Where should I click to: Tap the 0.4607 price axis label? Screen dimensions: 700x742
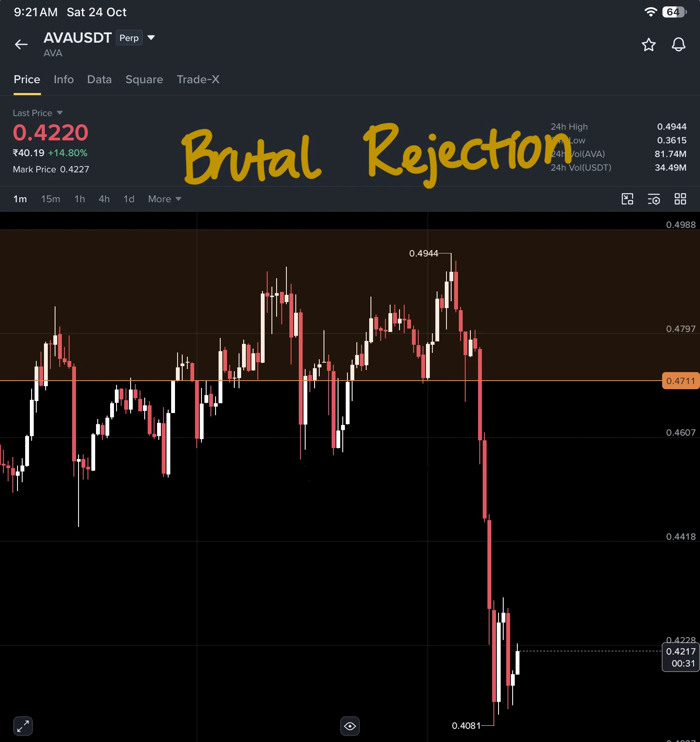[x=681, y=433]
